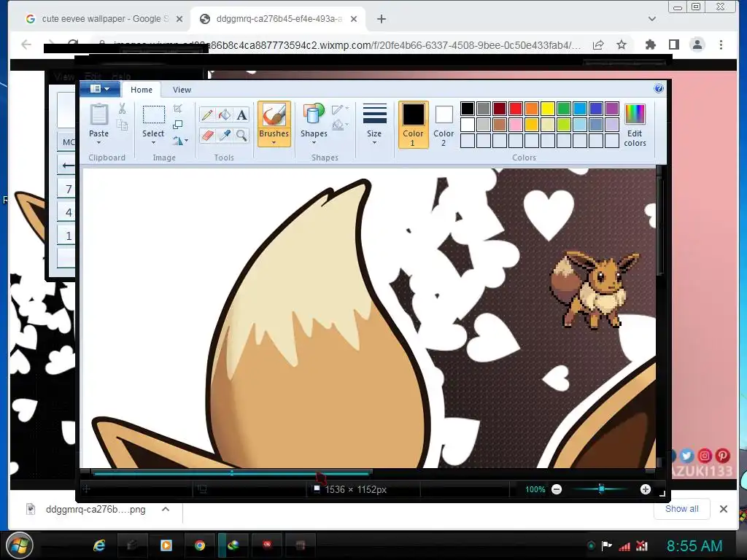This screenshot has width=747, height=560.
Task: Open Chrome tab search chevron
Action: point(652,19)
